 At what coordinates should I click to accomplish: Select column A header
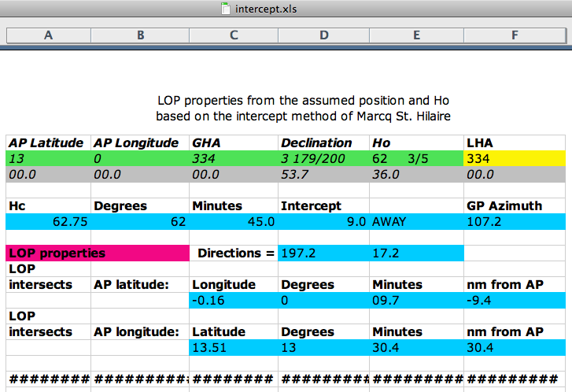48,35
